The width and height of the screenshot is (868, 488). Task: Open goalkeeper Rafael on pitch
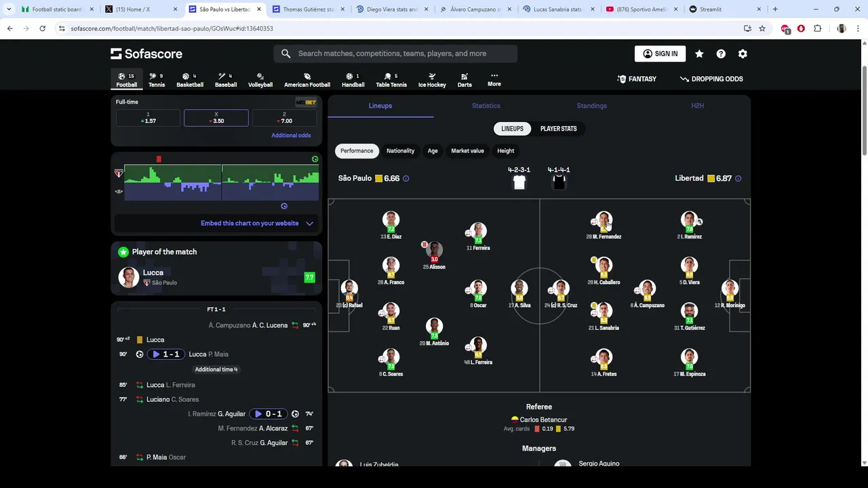tap(349, 293)
